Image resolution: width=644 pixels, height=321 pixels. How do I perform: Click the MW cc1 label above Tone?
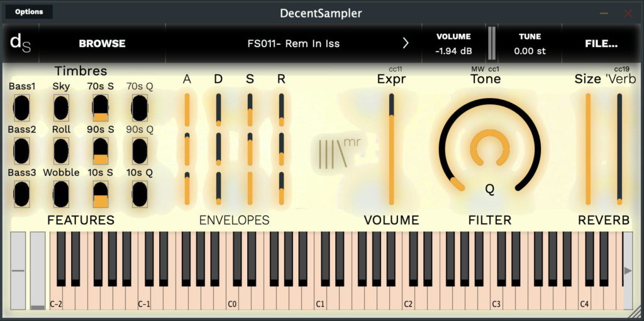[486, 69]
